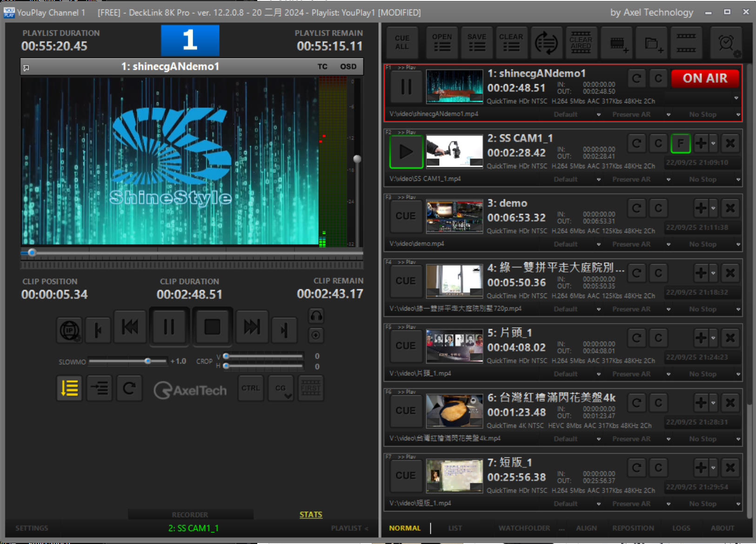Open the CG dropdown button
Image resolution: width=756 pixels, height=544 pixels.
click(x=281, y=388)
